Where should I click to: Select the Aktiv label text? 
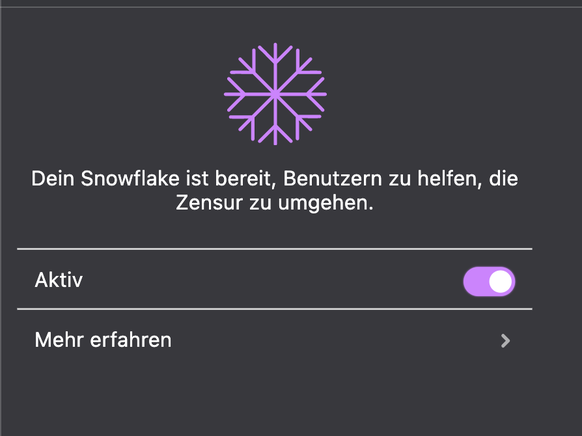pos(59,280)
